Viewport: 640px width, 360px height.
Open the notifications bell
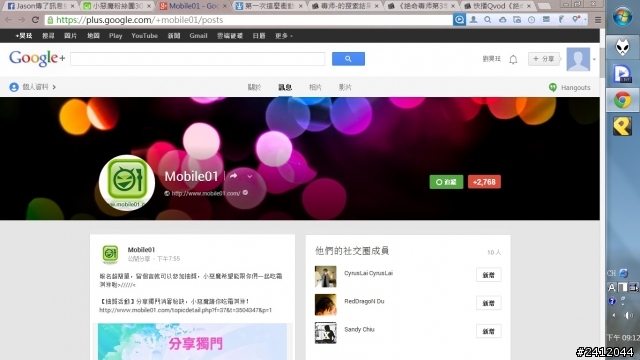click(513, 60)
